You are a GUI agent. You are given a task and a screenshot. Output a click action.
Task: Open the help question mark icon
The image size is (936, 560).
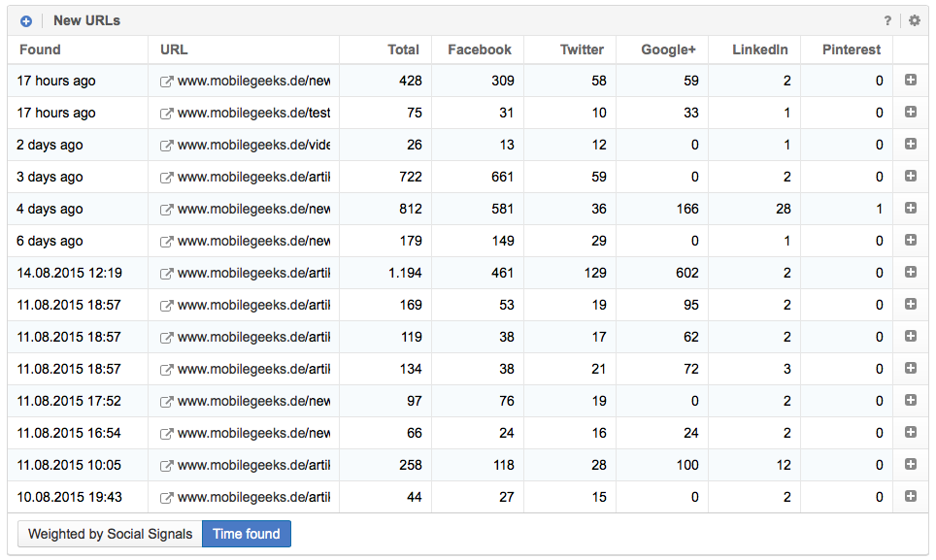coord(887,20)
